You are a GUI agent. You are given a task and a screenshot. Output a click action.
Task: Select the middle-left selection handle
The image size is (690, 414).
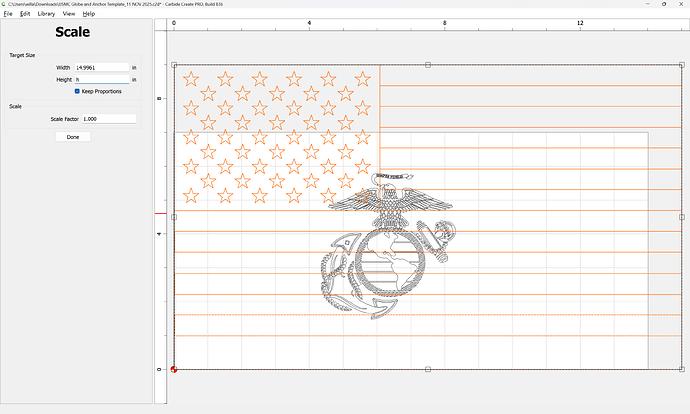tap(174, 217)
